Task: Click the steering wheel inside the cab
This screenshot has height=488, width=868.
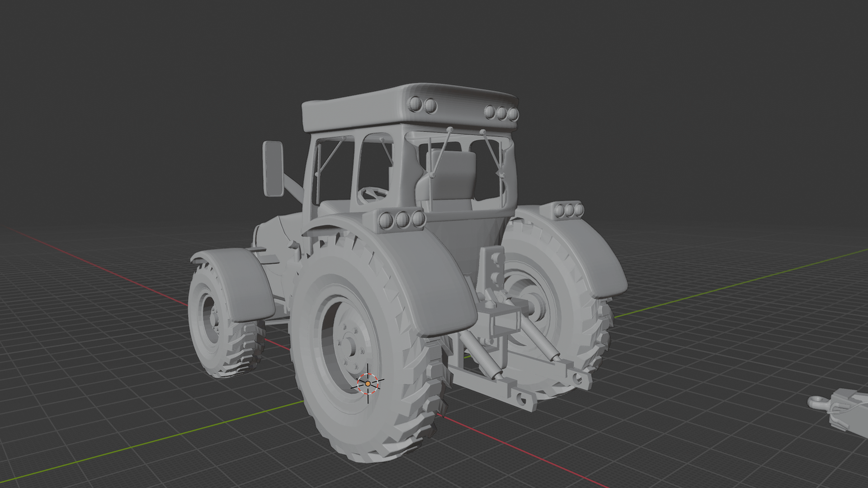Action: 373,194
